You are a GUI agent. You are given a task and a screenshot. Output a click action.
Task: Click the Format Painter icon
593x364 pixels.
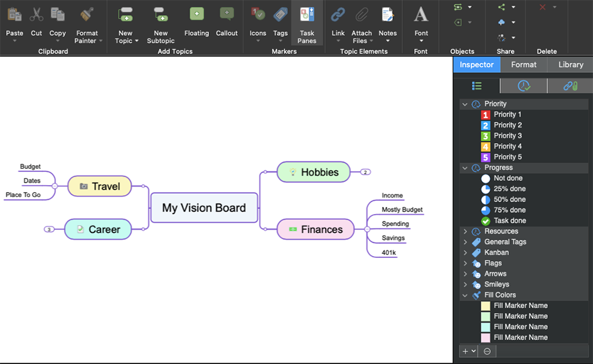[87, 14]
